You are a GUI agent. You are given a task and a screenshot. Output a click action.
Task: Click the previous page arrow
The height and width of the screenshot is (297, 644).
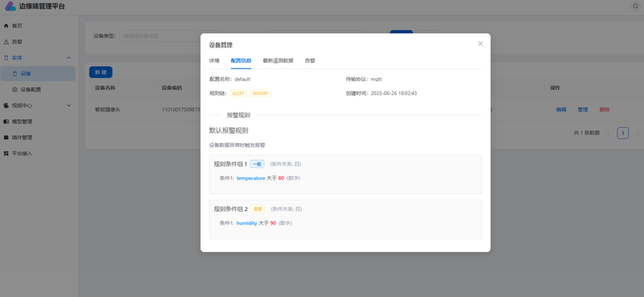[609, 133]
